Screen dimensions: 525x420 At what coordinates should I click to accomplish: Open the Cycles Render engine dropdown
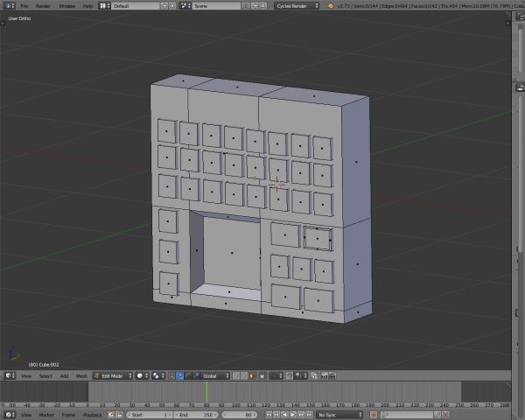[x=297, y=6]
